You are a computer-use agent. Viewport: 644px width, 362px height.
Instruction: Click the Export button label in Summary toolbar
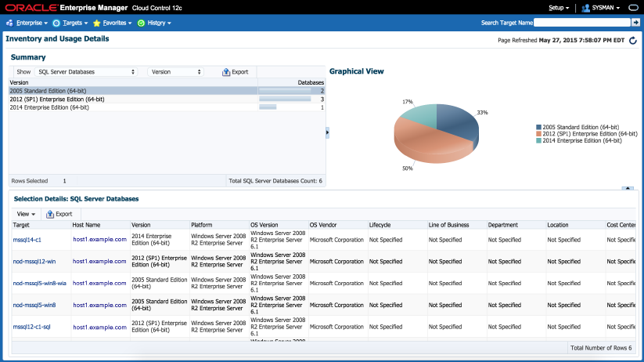(x=240, y=72)
